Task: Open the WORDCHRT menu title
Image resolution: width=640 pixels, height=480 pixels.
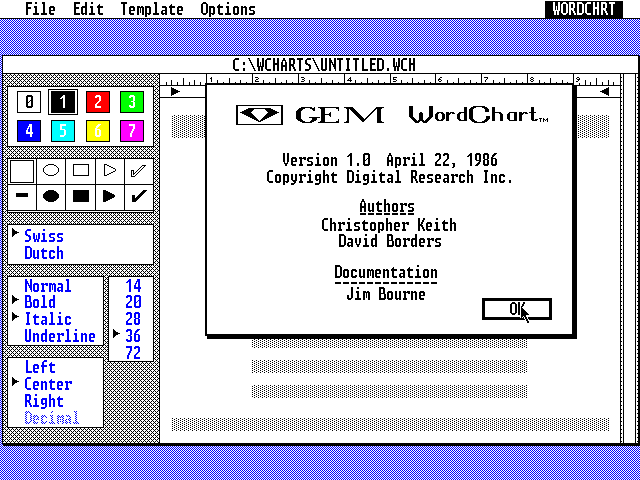Action: 584,9
